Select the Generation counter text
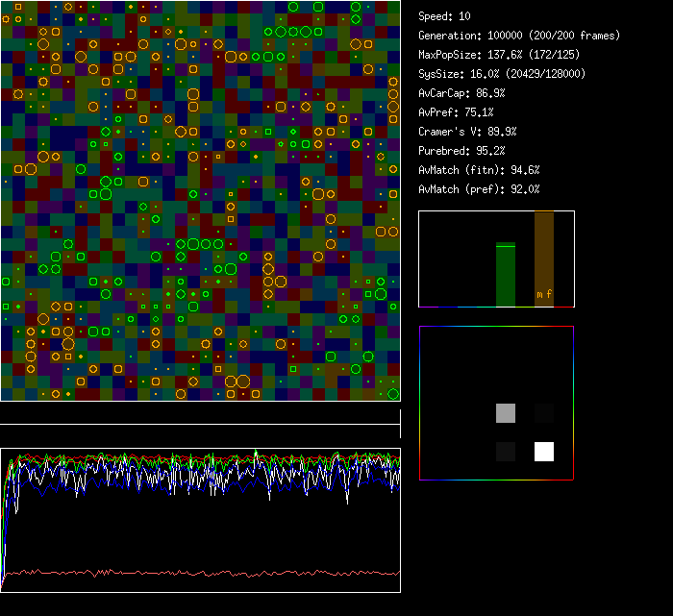This screenshot has height=616, width=673. [x=519, y=36]
